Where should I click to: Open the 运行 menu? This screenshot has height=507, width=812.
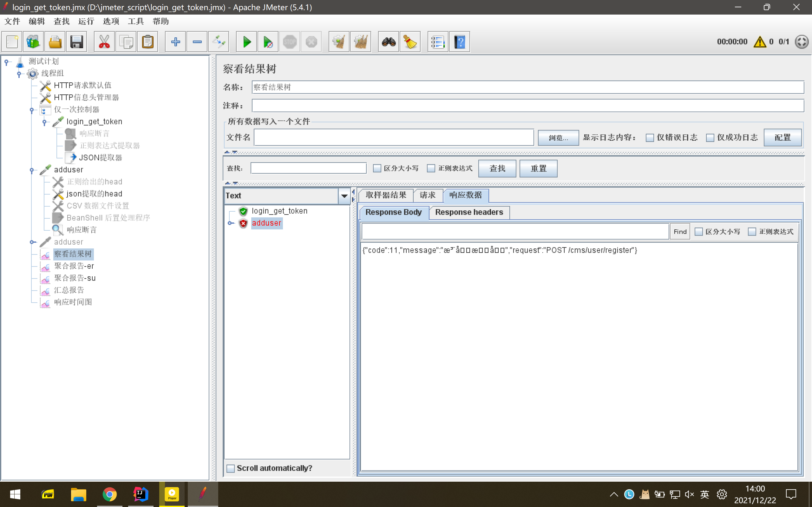(86, 22)
